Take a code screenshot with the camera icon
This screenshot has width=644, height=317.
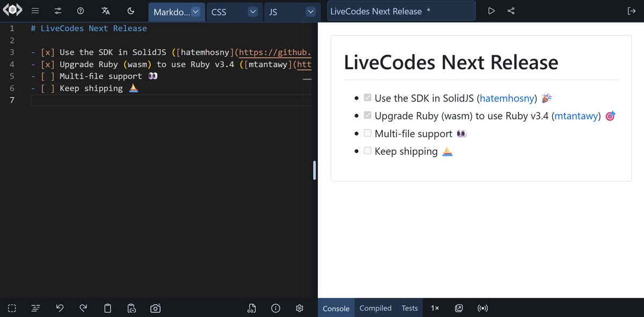click(155, 308)
